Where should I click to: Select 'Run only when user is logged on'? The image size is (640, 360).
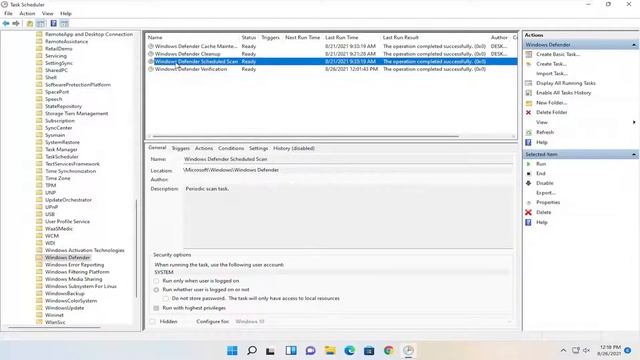click(x=156, y=281)
